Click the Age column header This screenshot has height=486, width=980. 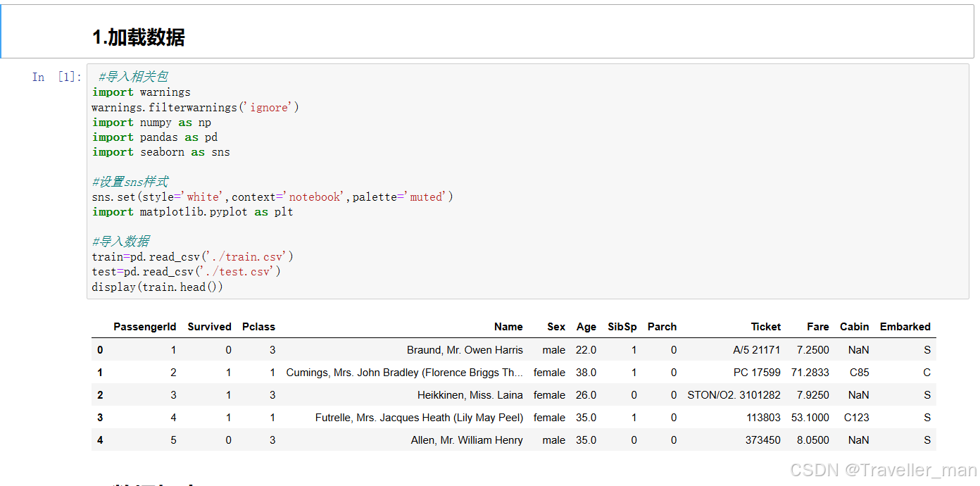(x=586, y=327)
